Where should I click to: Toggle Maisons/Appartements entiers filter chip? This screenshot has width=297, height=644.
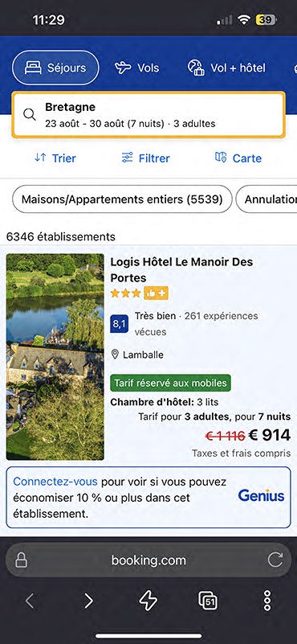[122, 199]
